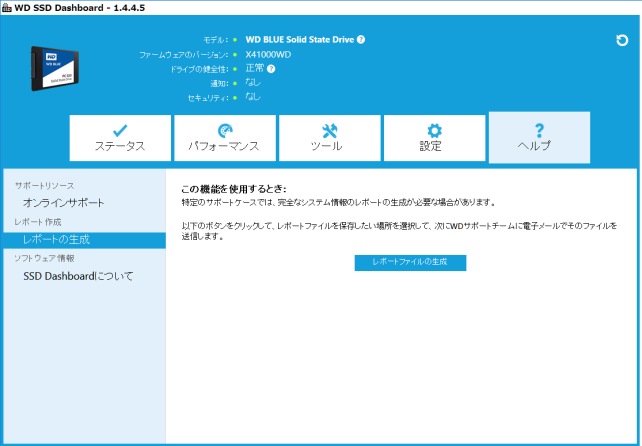Click the なし value next to セキュリティ
The height and width of the screenshot is (446, 642).
pyautogui.click(x=253, y=97)
